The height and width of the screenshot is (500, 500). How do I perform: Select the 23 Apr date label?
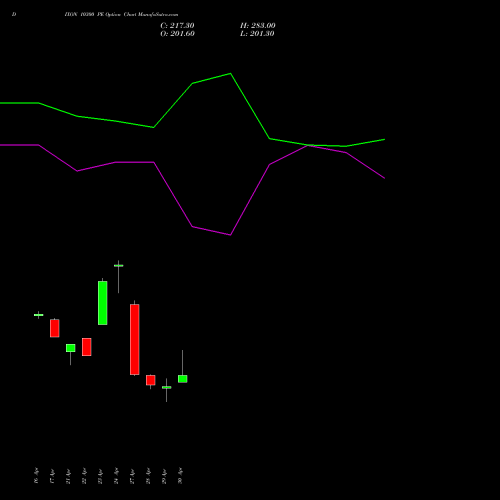(100, 476)
